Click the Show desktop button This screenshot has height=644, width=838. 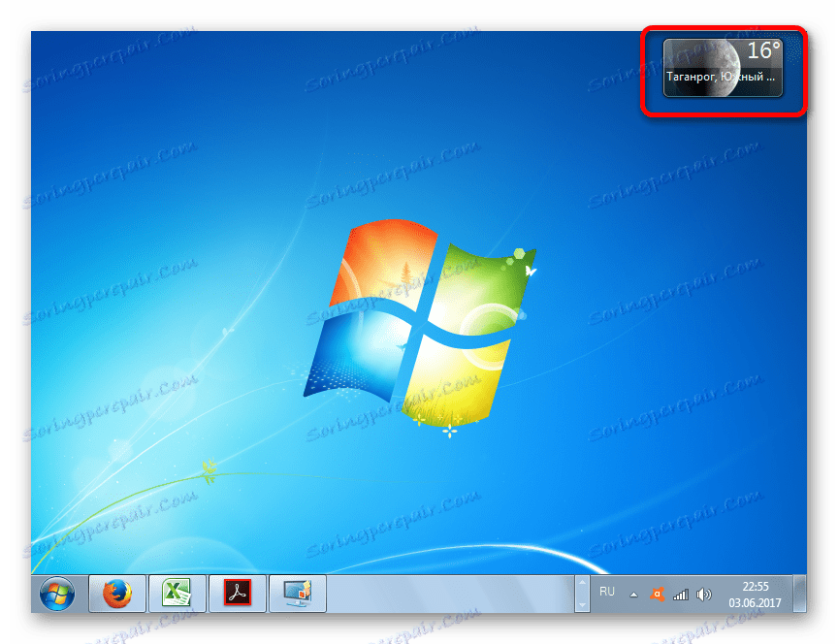point(799,594)
